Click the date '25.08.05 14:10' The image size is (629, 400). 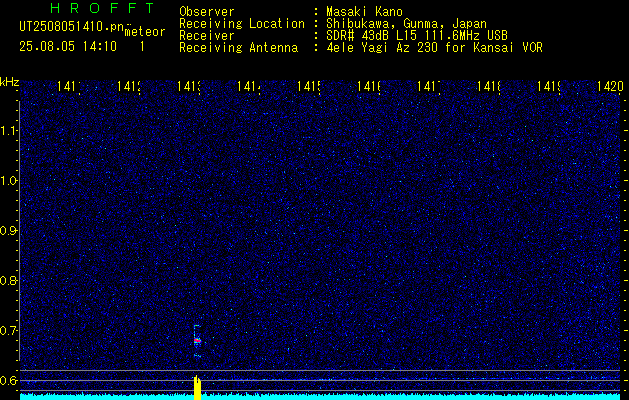pos(68,46)
